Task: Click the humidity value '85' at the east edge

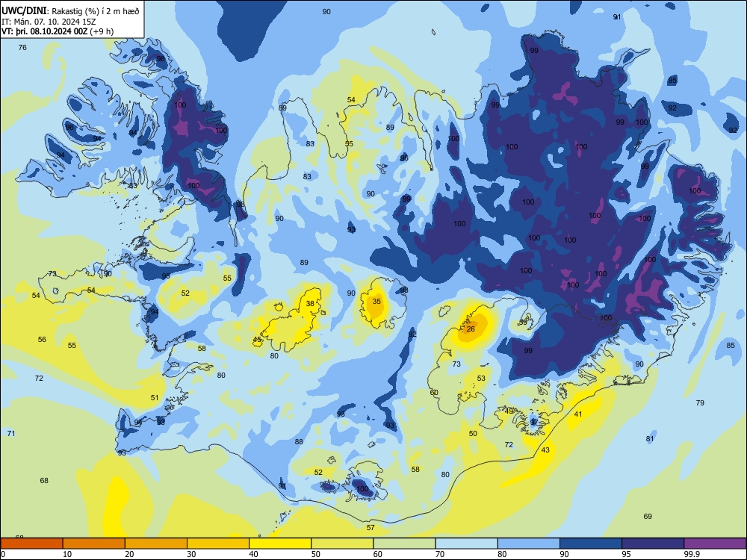Action: 731,345
